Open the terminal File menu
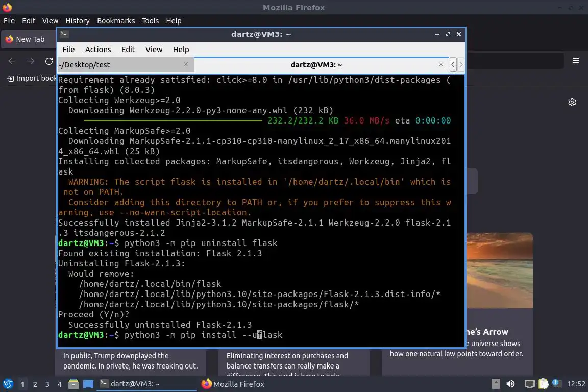The height and width of the screenshot is (392, 588). 68,50
